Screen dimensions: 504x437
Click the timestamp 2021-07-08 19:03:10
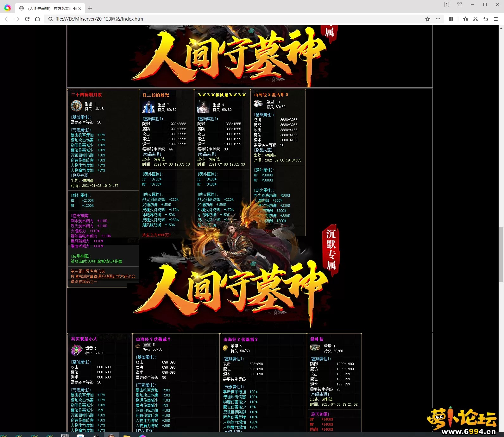[x=172, y=164]
